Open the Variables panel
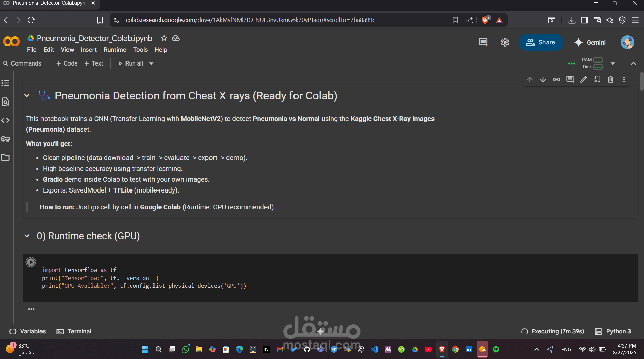644x359 pixels. pyautogui.click(x=27, y=331)
